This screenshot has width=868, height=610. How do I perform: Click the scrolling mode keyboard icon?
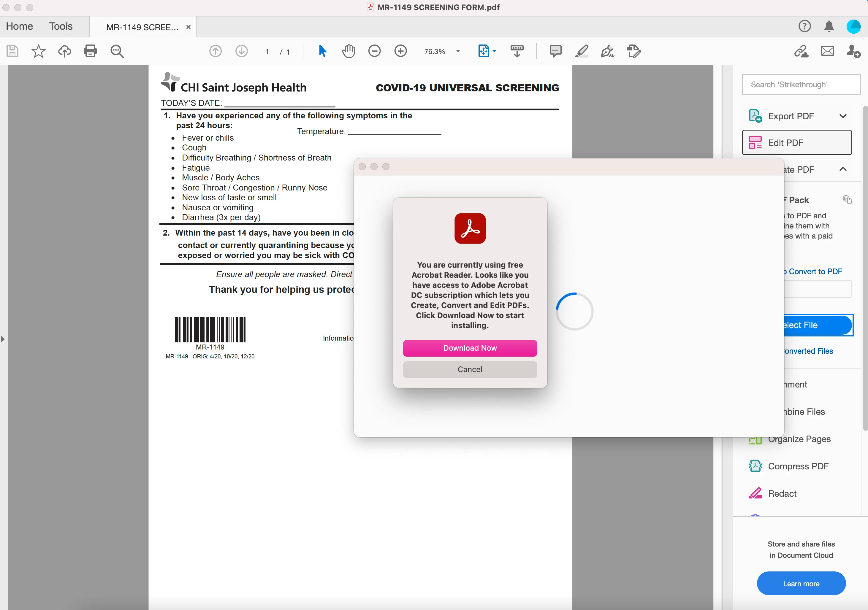517,51
